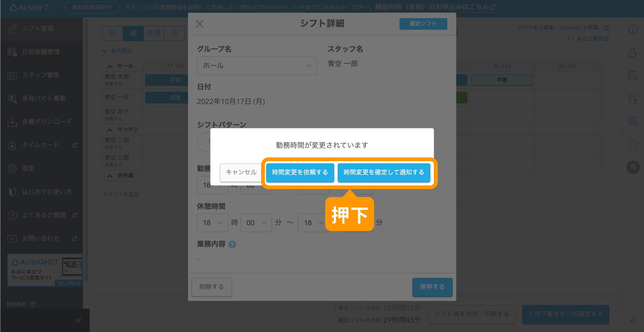This screenshot has width=644, height=332.
Task: Open 継続利用（有料）のお申込みはこちら link
Action: (435, 7)
